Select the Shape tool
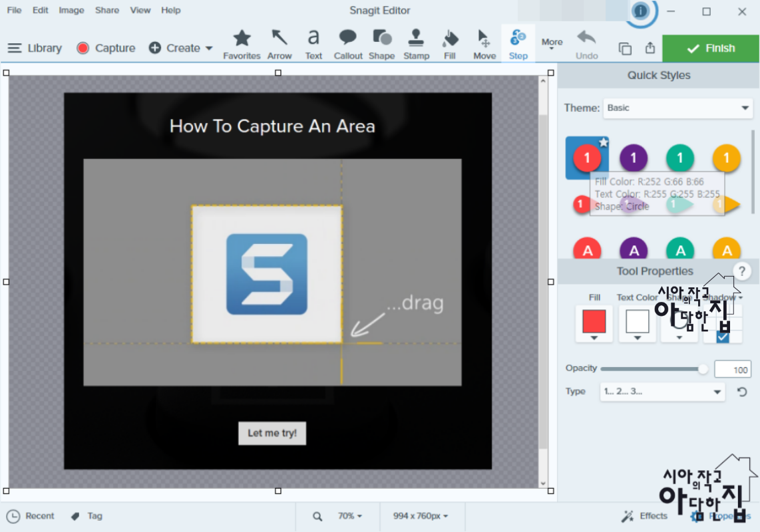 click(x=381, y=44)
